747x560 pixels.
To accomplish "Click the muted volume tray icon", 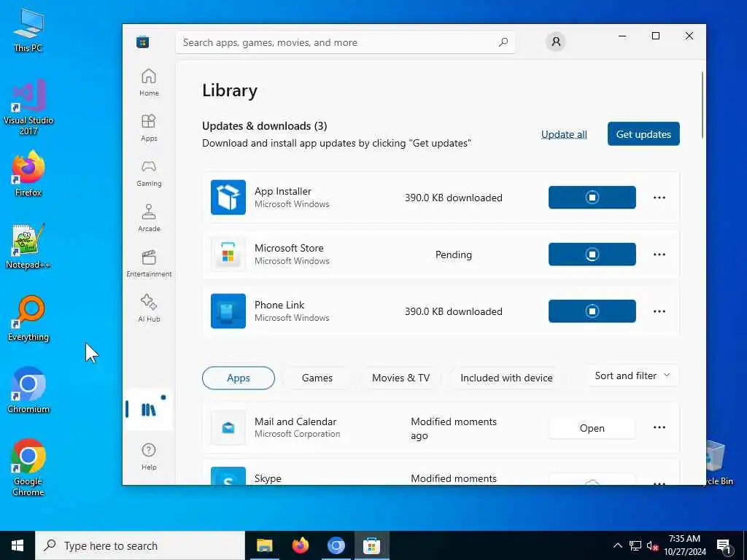I will click(x=652, y=545).
